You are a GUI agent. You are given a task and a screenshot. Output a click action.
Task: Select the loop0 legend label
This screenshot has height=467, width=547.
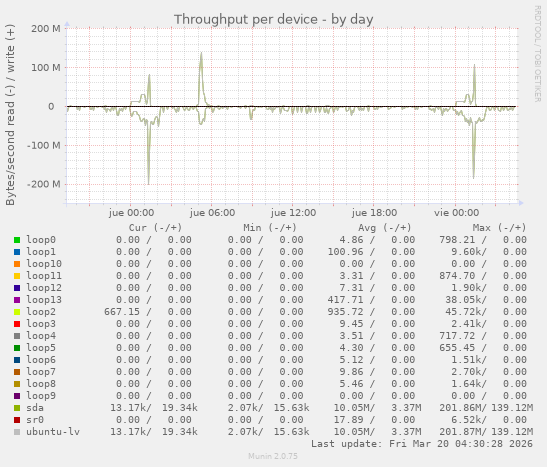tap(41, 240)
